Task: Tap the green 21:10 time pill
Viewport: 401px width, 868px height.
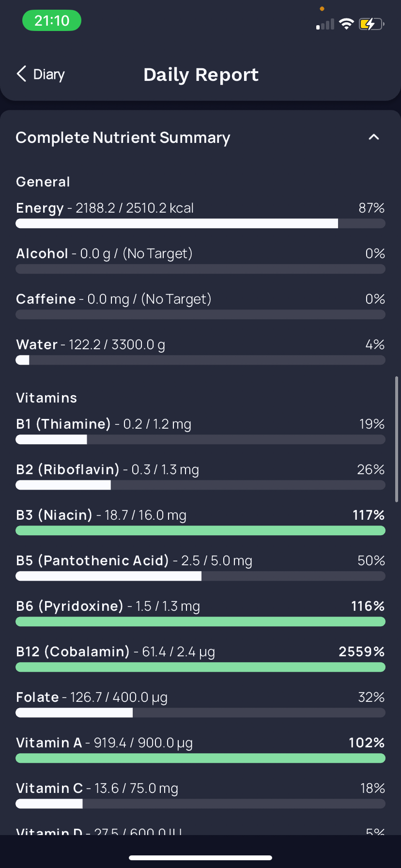Action: click(x=52, y=21)
